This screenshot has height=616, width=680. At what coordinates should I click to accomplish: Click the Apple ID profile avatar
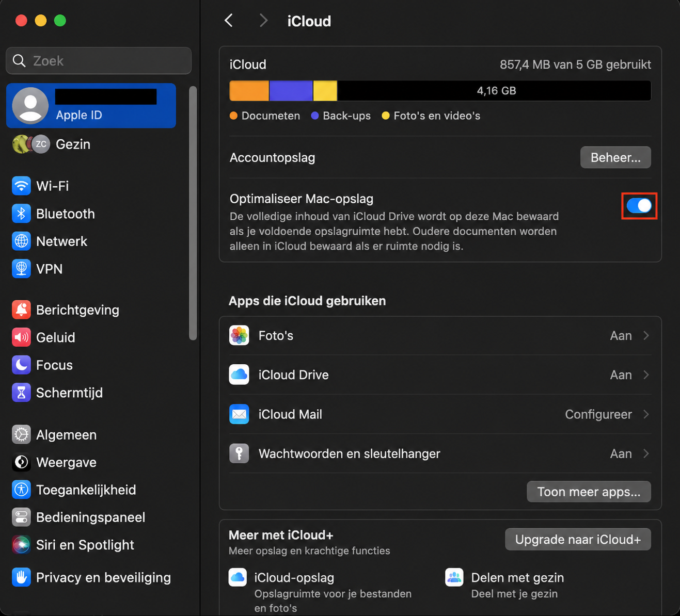point(30,105)
